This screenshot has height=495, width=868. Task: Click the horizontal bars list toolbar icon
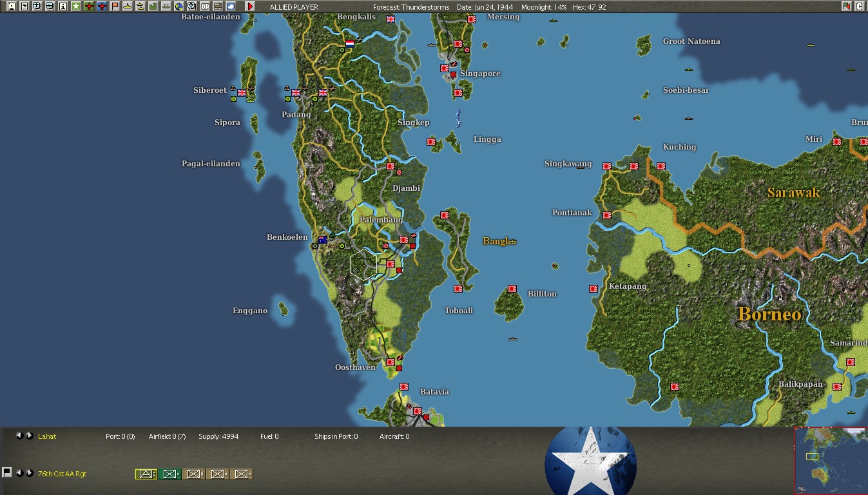coord(218,6)
